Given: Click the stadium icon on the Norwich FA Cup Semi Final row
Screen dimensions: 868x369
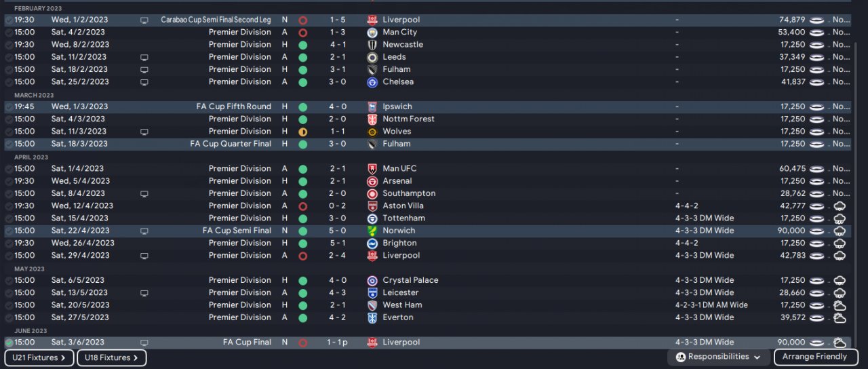Looking at the screenshot, I should [x=816, y=231].
